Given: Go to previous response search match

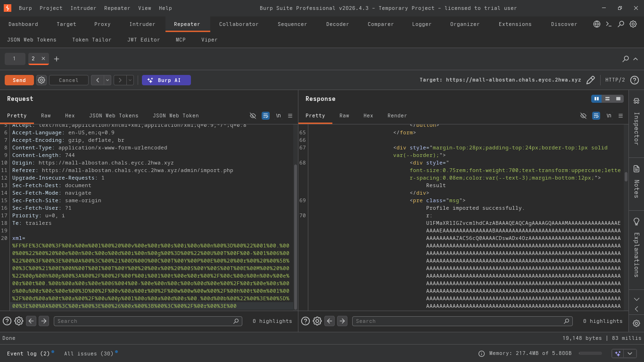Looking at the screenshot, I should coord(330,321).
